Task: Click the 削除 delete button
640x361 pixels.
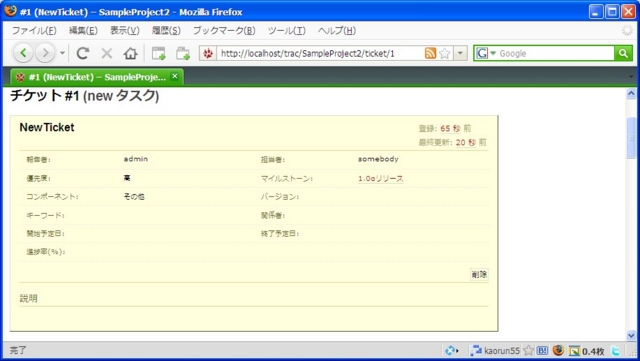Action: tap(479, 274)
